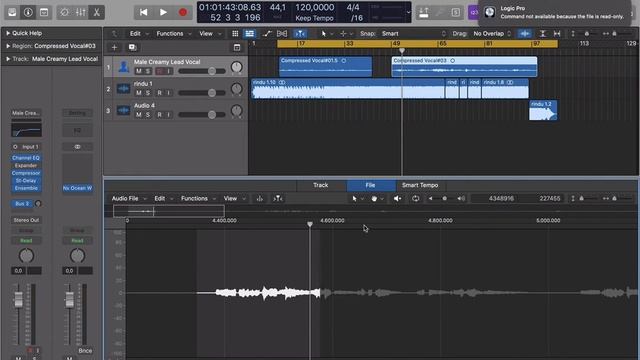Viewport: 640px width, 360px height.
Task: Switch to the Smart Tempo tab
Action: tap(420, 185)
